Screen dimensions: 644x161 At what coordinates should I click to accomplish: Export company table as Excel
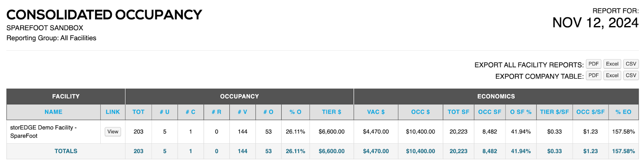point(612,75)
